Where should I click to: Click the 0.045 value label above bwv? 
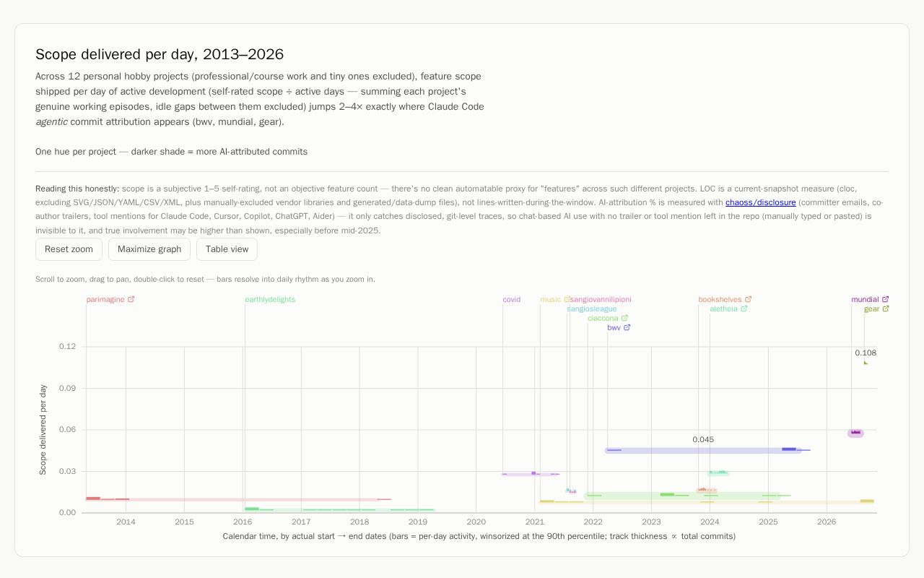(x=703, y=439)
